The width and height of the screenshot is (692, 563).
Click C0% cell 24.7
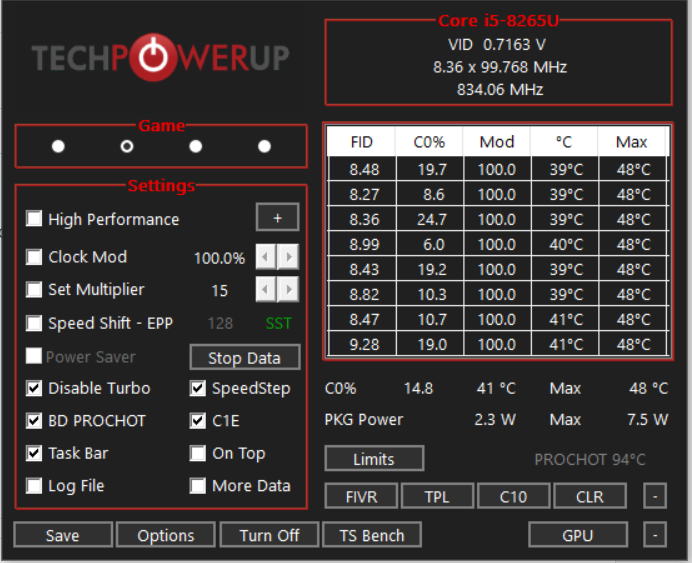[431, 219]
